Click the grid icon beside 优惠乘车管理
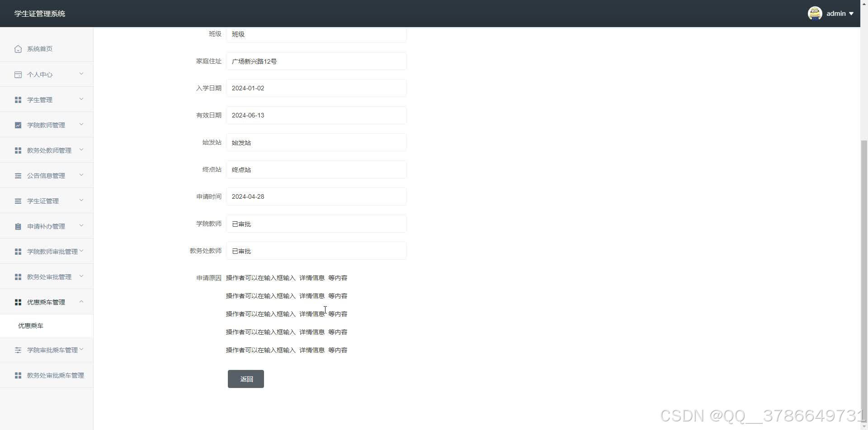The image size is (868, 430). [x=18, y=302]
